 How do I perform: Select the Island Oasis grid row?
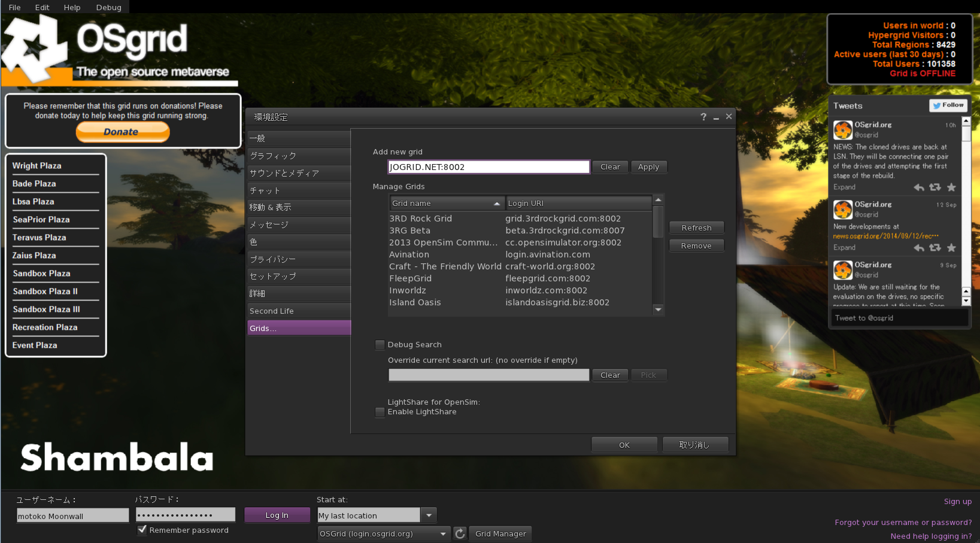click(x=520, y=302)
